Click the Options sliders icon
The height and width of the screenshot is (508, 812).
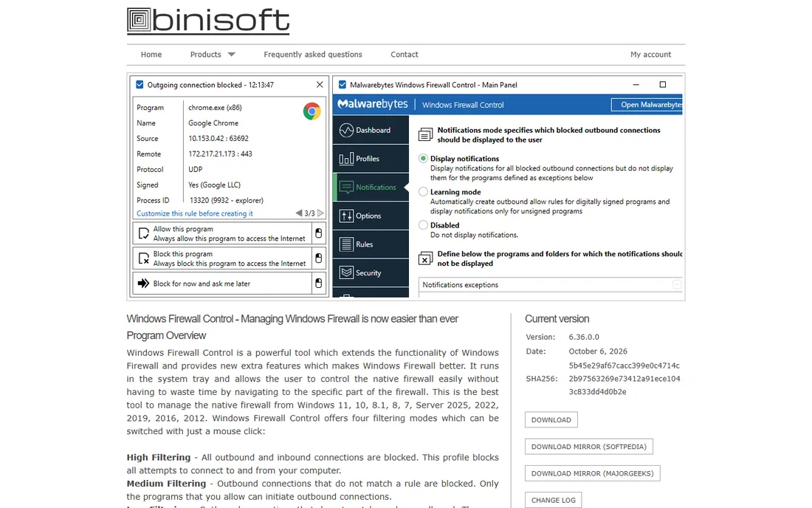click(346, 216)
